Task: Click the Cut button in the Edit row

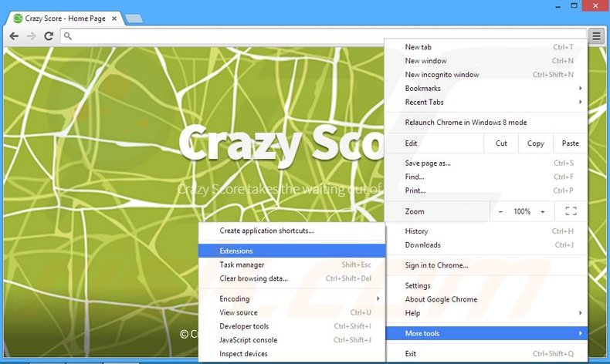Action: pos(501,143)
